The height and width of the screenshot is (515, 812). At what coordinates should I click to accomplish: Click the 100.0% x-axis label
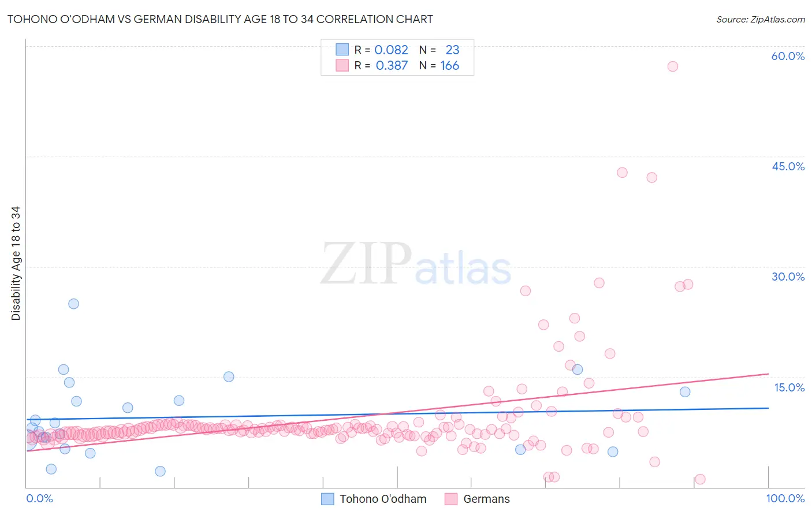pos(785,498)
